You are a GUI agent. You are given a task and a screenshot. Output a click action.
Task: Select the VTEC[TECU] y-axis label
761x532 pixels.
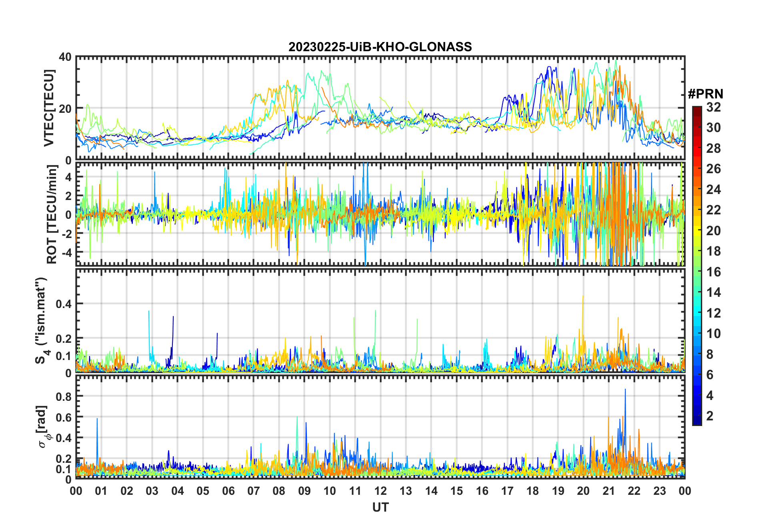[49, 108]
